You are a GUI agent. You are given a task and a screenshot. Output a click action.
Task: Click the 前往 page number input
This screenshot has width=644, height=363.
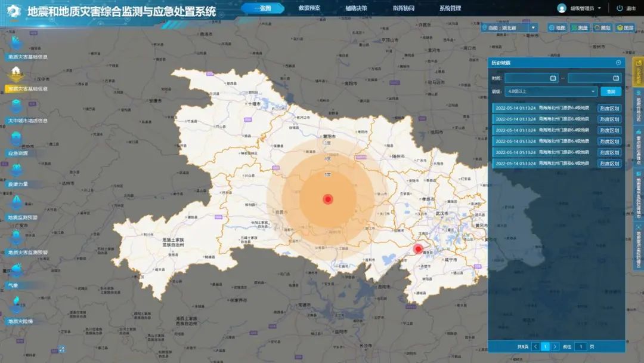581,346
